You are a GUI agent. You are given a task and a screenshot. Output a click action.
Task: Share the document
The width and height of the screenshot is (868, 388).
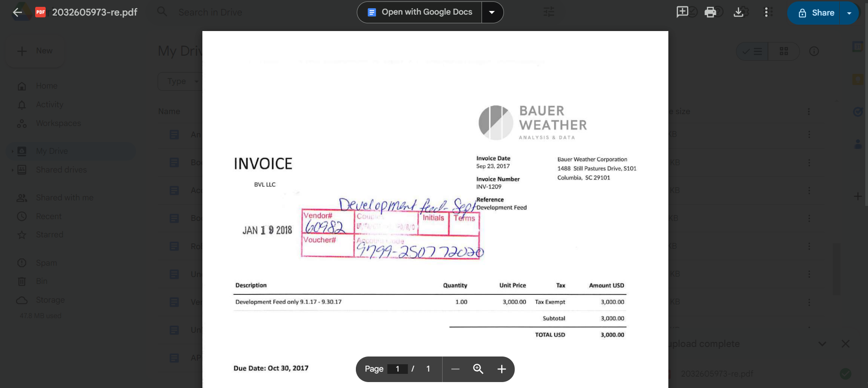click(815, 13)
